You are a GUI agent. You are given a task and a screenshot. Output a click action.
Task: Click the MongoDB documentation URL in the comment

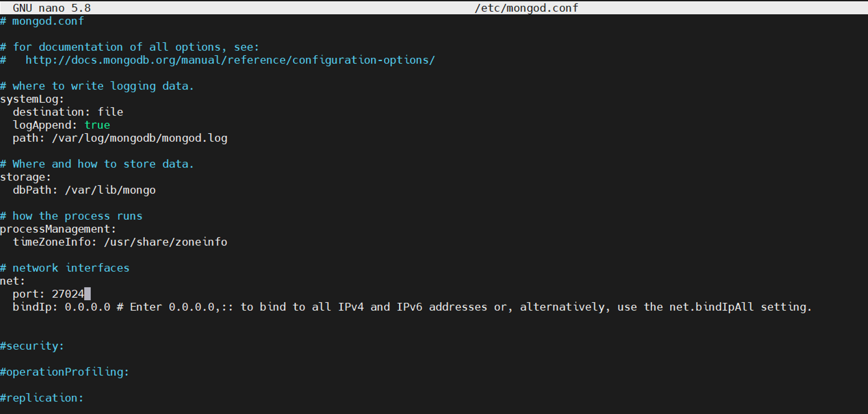coord(230,60)
